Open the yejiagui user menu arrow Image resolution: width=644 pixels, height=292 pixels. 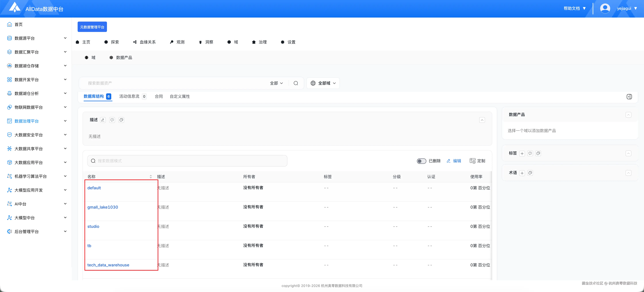click(x=636, y=8)
